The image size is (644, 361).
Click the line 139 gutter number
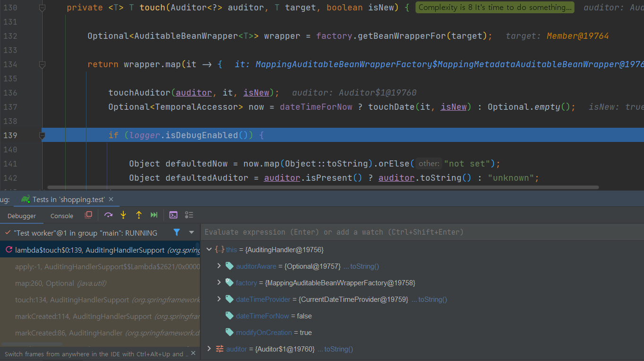click(10, 135)
